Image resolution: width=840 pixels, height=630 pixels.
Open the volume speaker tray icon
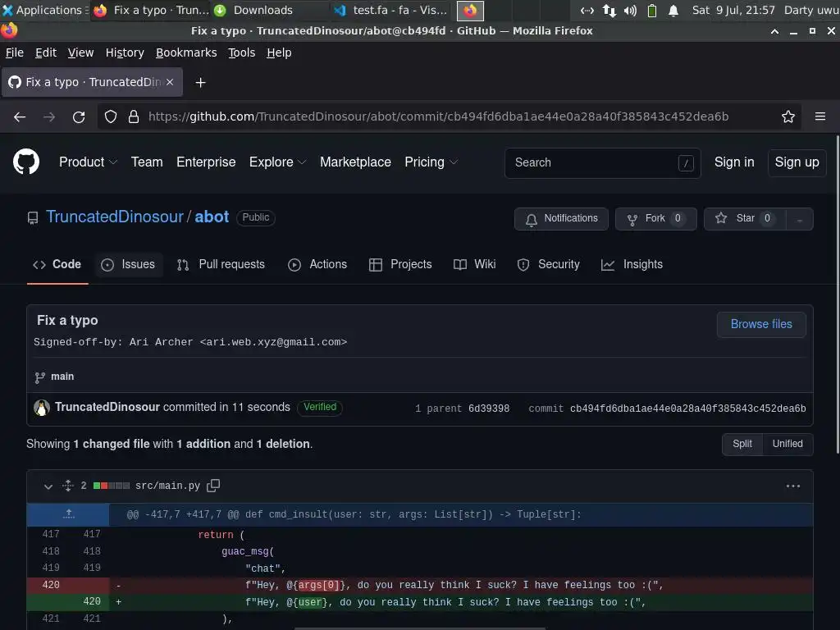tap(630, 10)
